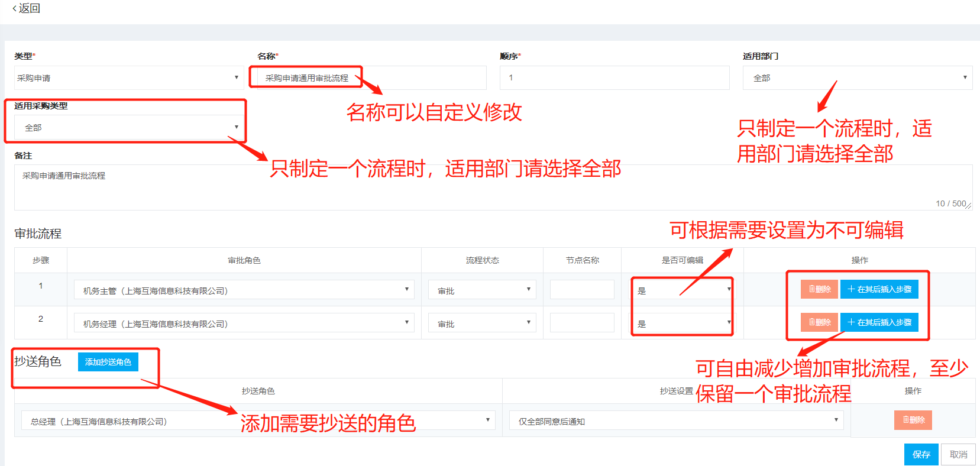Viewport: 980px width, 466px height.
Task: Insert a step after step 2
Action: point(879,322)
